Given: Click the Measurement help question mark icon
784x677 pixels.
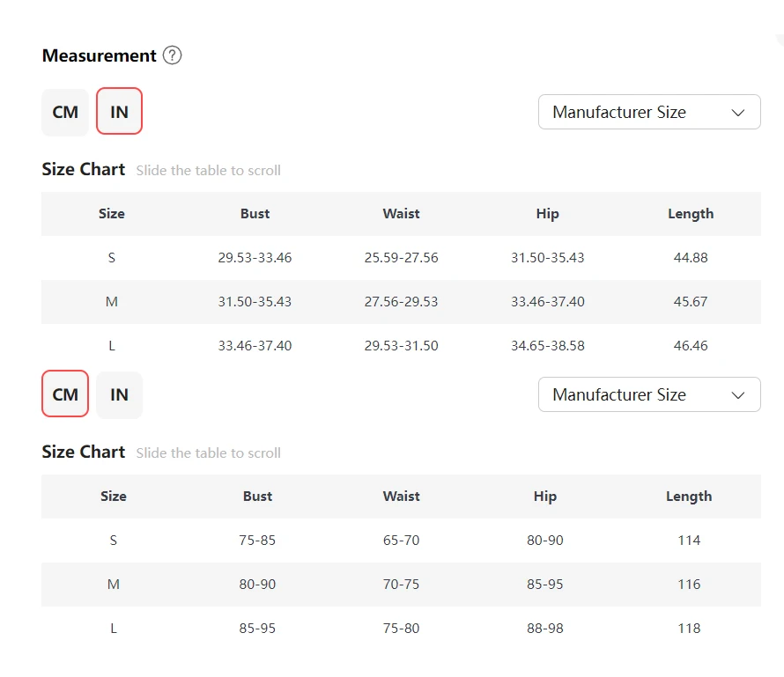Looking at the screenshot, I should (x=173, y=55).
